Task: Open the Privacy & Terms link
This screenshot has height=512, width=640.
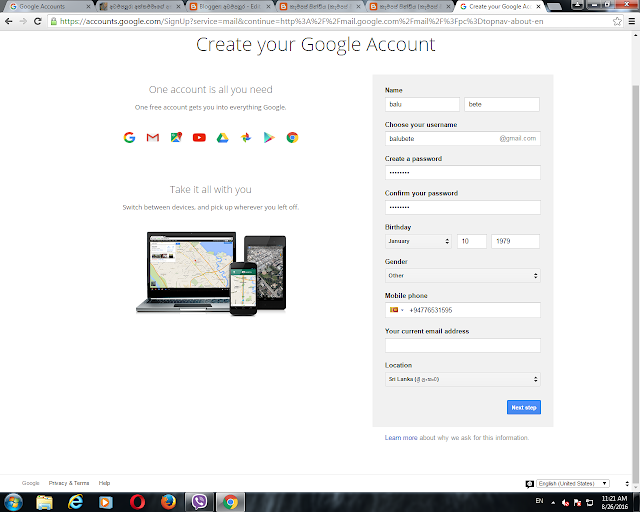Action: (69, 483)
